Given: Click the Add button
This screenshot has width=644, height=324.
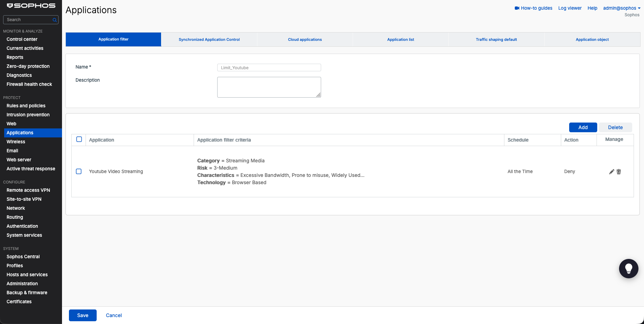Looking at the screenshot, I should click(x=583, y=127).
